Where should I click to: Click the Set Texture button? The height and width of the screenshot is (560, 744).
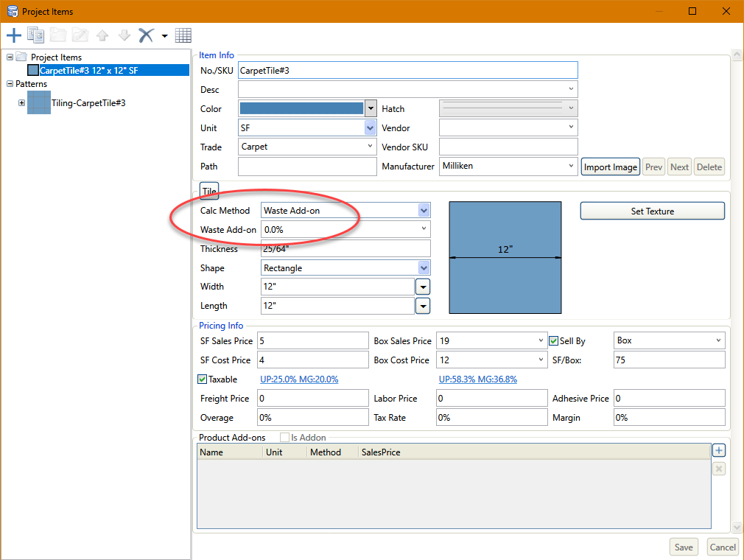click(652, 211)
